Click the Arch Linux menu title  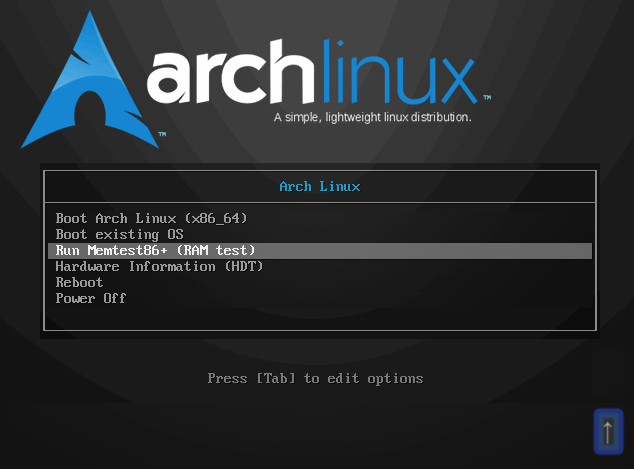pos(320,186)
